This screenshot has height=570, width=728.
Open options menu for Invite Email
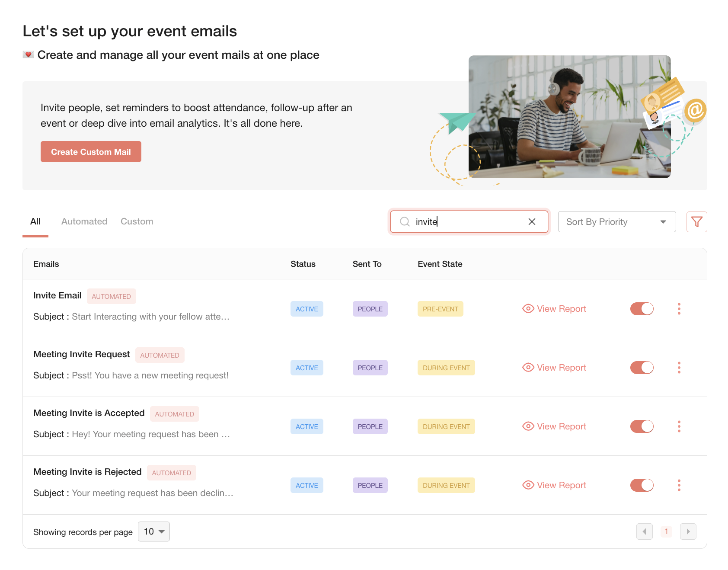(x=679, y=309)
